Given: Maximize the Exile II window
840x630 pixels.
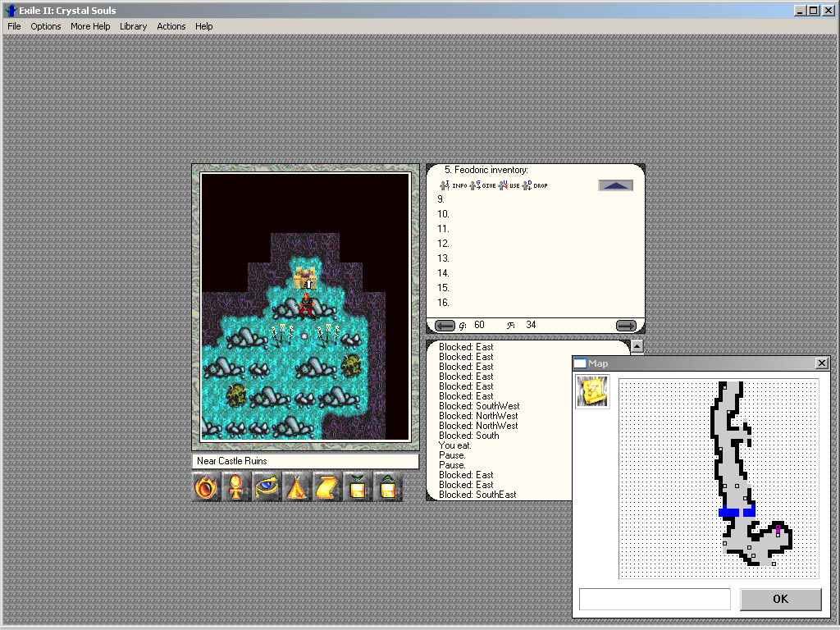Looking at the screenshot, I should coord(813,10).
